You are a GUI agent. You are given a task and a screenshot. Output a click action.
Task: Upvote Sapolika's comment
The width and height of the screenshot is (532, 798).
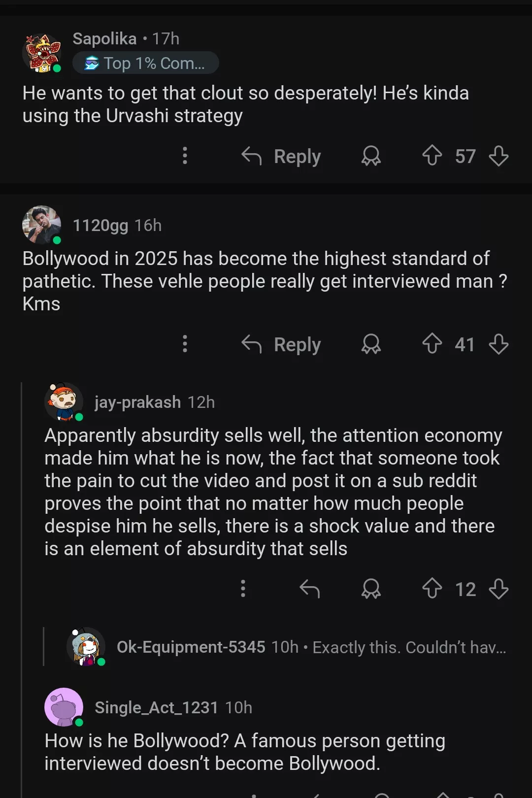(x=432, y=156)
